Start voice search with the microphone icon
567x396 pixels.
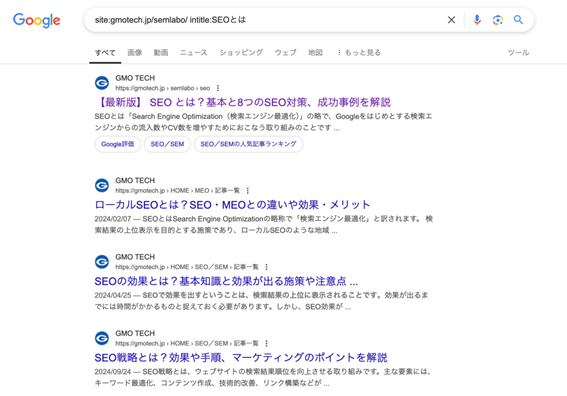pyautogui.click(x=477, y=20)
